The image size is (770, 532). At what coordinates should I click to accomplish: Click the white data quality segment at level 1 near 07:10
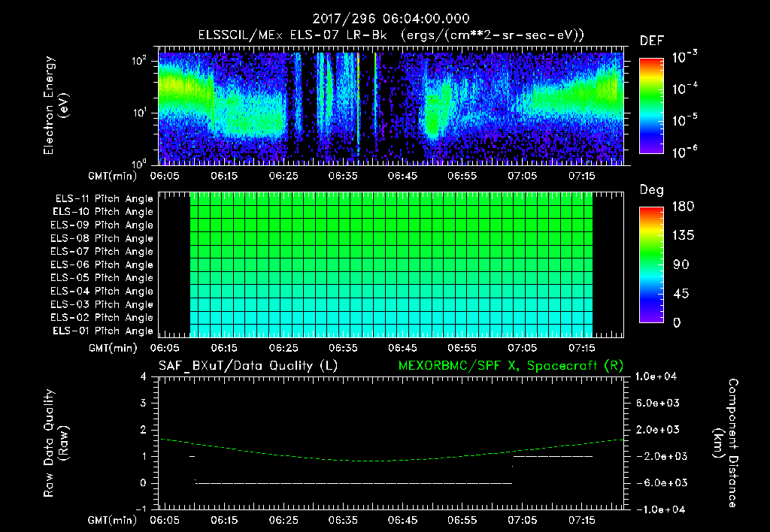click(553, 456)
